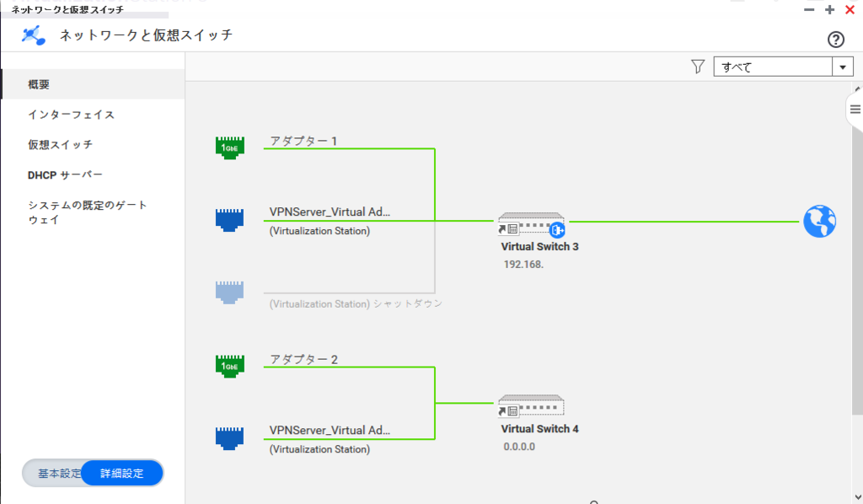Open the help question mark icon

pos(835,39)
